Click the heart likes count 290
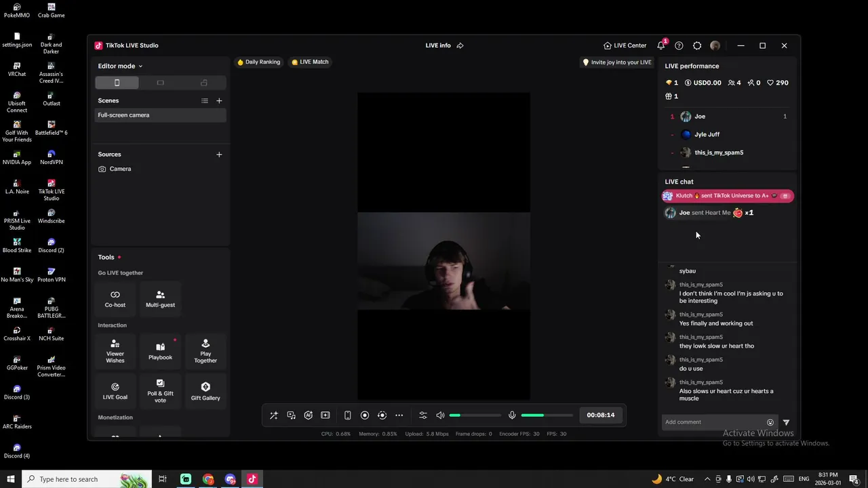 (777, 83)
